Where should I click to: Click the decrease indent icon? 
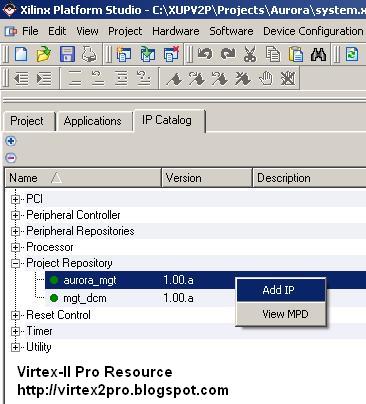point(21,79)
